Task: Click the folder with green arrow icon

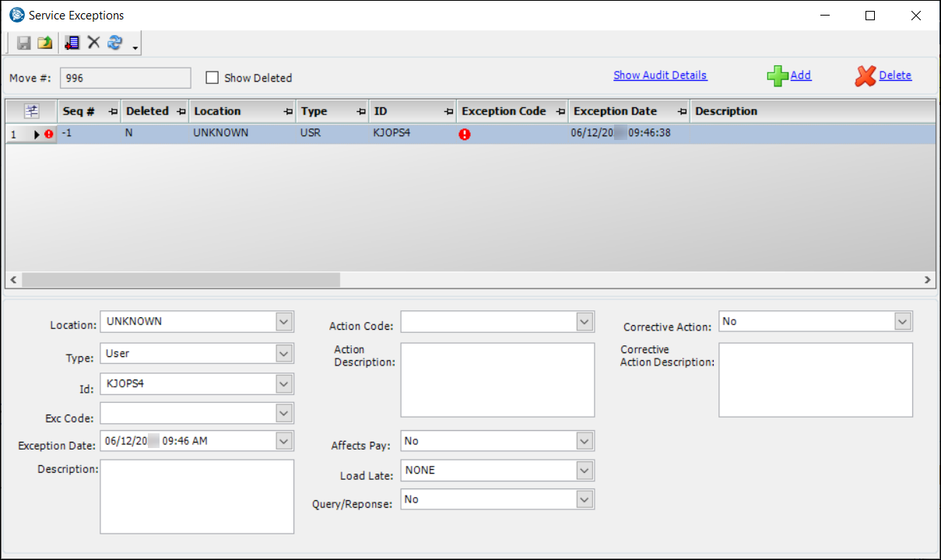Action: pyautogui.click(x=45, y=44)
